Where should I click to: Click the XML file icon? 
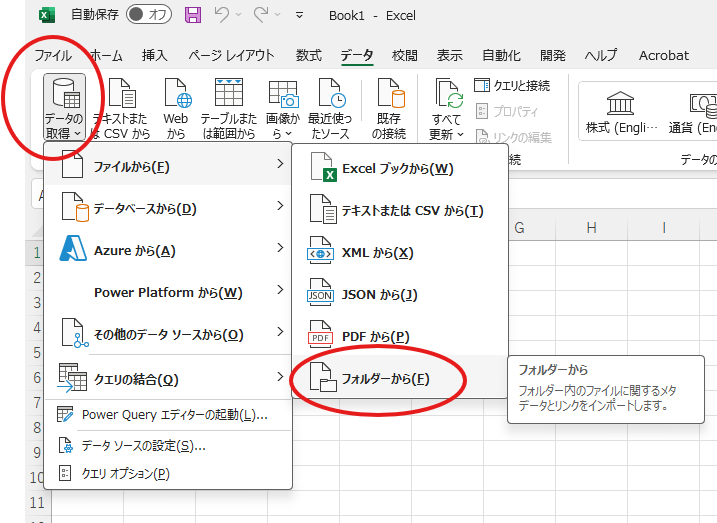pyautogui.click(x=320, y=250)
